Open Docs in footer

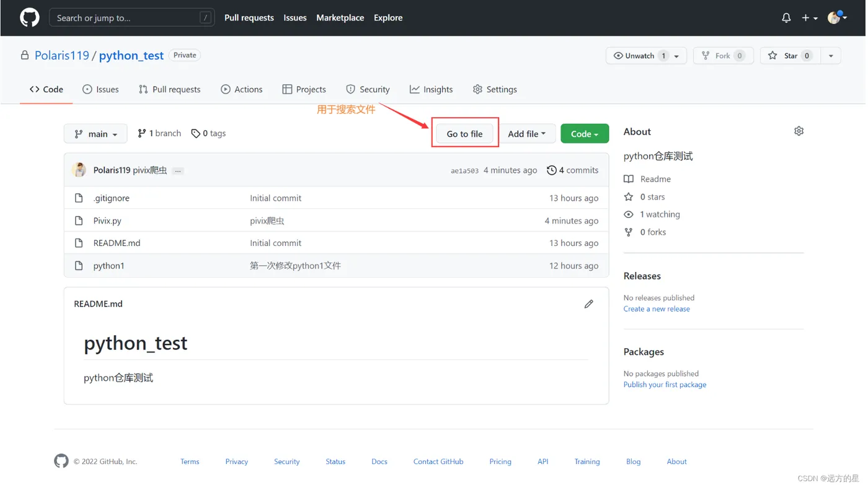point(381,462)
